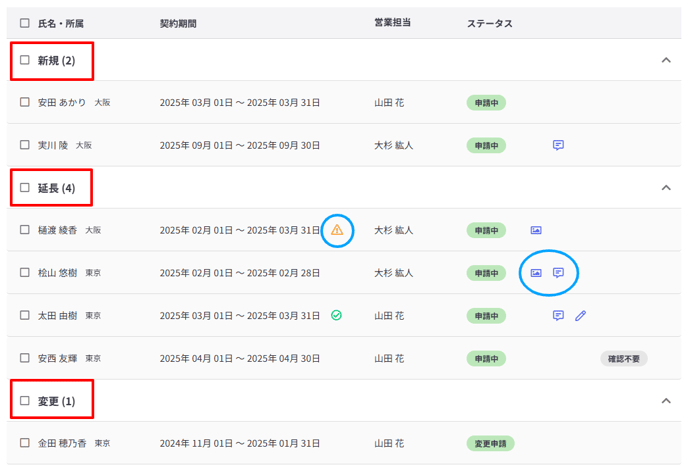The width and height of the screenshot is (688, 471).
Task: Tick the 延長 (4) group checkbox
Action: click(x=25, y=187)
